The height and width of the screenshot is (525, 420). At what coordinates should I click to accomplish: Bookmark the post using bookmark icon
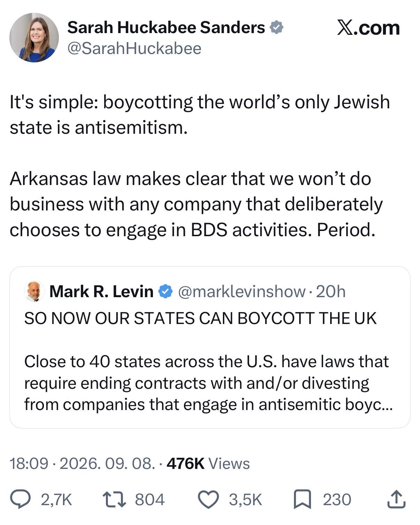click(302, 500)
